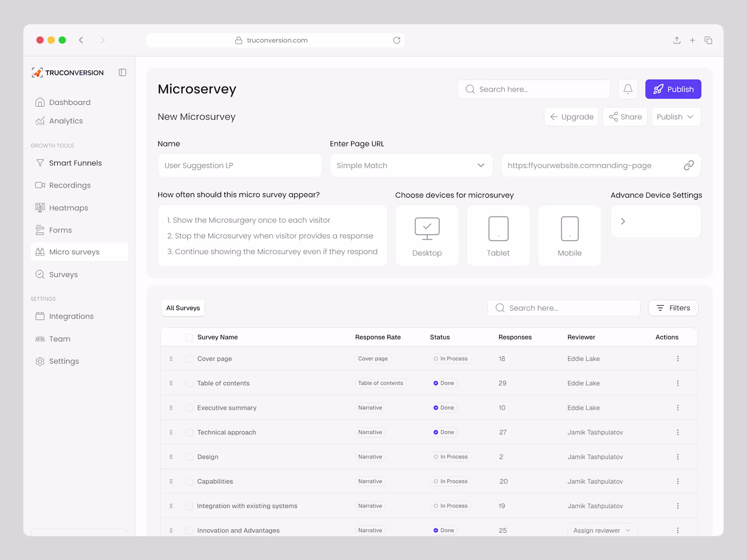Click the Heatmaps sidebar icon

tap(40, 208)
